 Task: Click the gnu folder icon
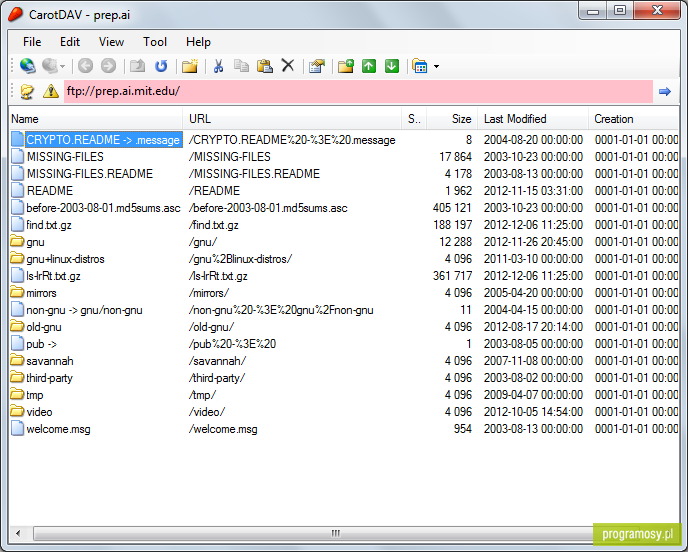pos(17,241)
